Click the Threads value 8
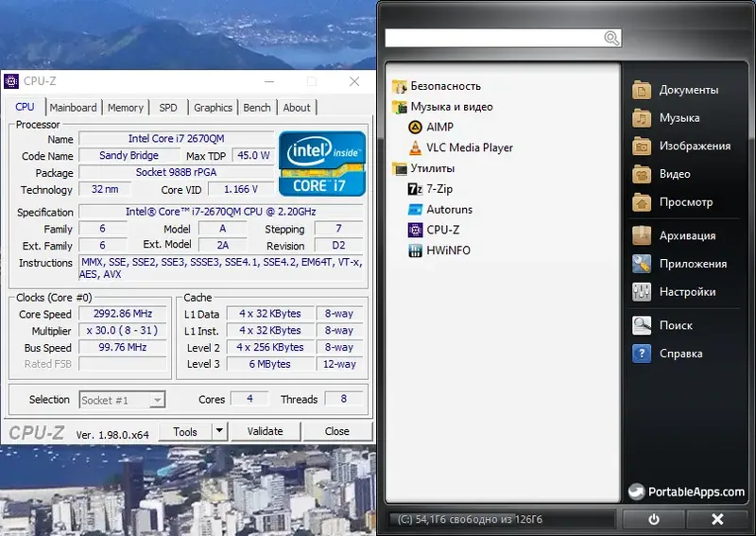The width and height of the screenshot is (756, 536). tap(344, 399)
